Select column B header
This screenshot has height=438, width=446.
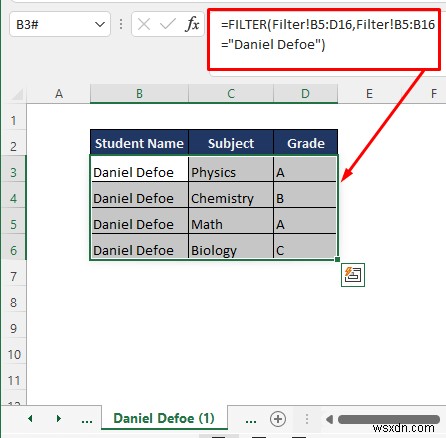click(x=139, y=94)
